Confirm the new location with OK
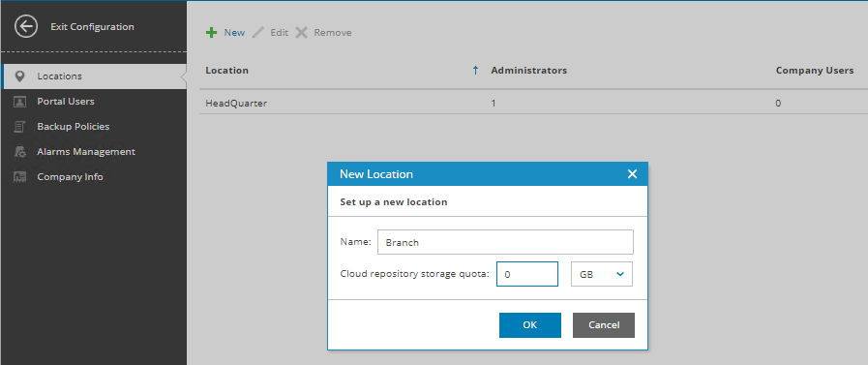Screen dimensions: 868x365 click(529, 325)
